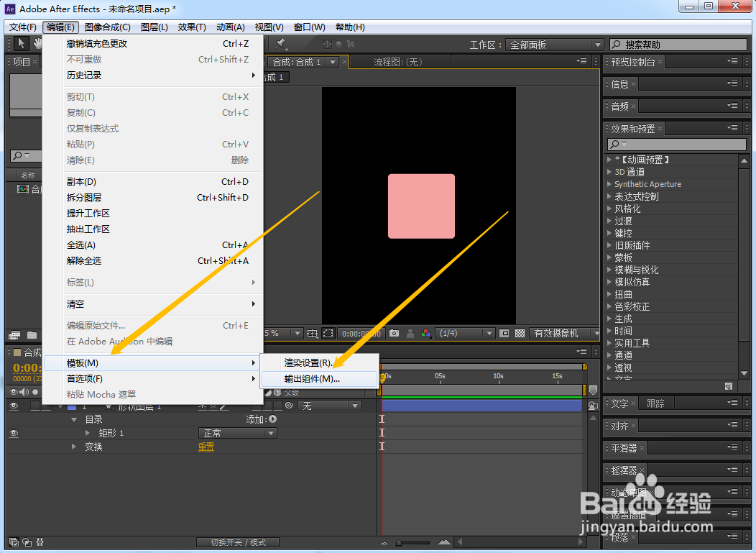Close the 信息 panel tab

pyautogui.click(x=634, y=84)
